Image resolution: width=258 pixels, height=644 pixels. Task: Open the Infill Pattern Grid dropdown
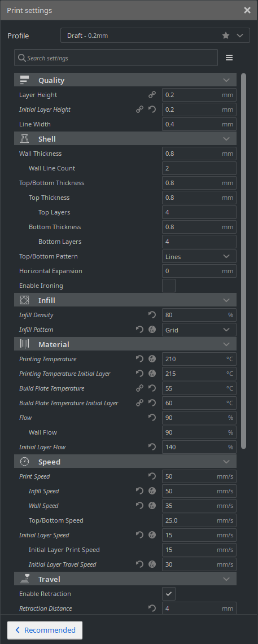pyautogui.click(x=199, y=330)
